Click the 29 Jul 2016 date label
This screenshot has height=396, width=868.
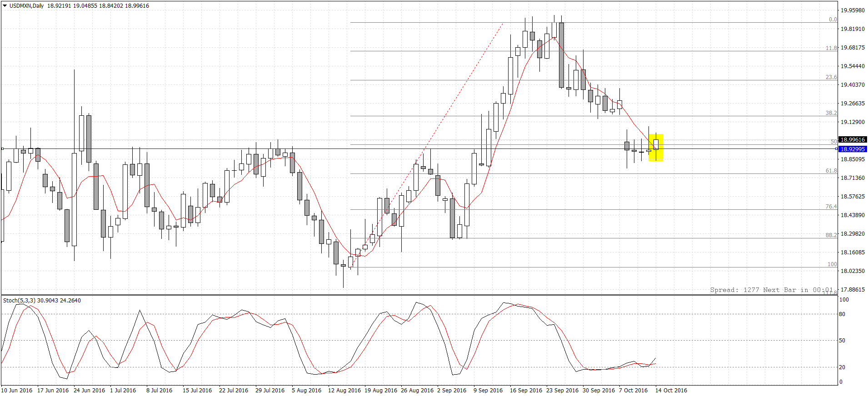pyautogui.click(x=270, y=390)
